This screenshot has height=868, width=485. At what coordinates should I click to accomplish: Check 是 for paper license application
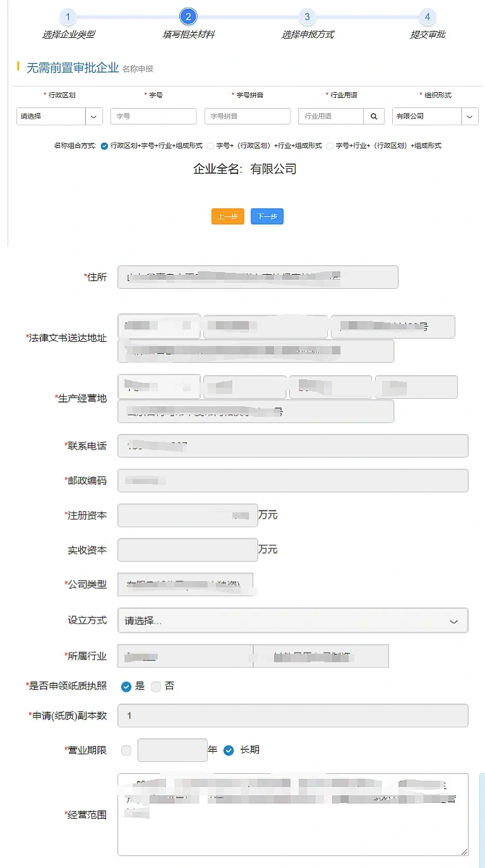[126, 687]
